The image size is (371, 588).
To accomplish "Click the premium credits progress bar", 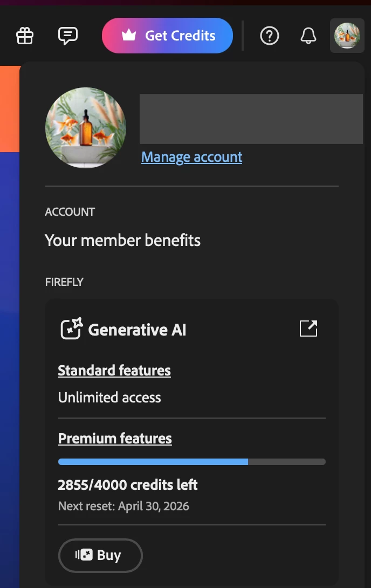I will click(192, 462).
